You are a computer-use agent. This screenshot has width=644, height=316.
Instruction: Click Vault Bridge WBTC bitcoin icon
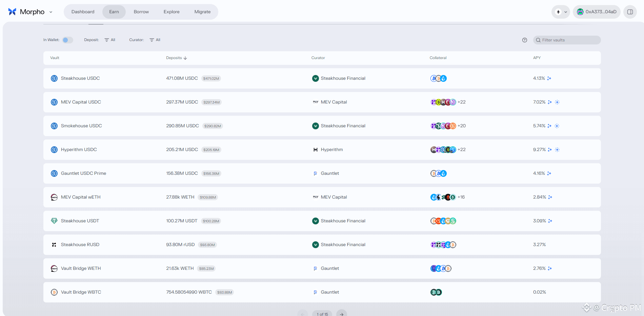[x=54, y=292]
